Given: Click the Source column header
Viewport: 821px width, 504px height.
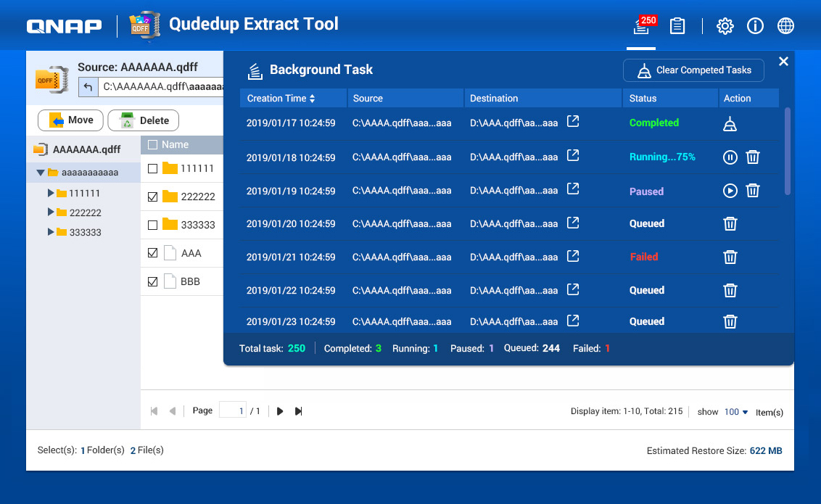Looking at the screenshot, I should (406, 99).
